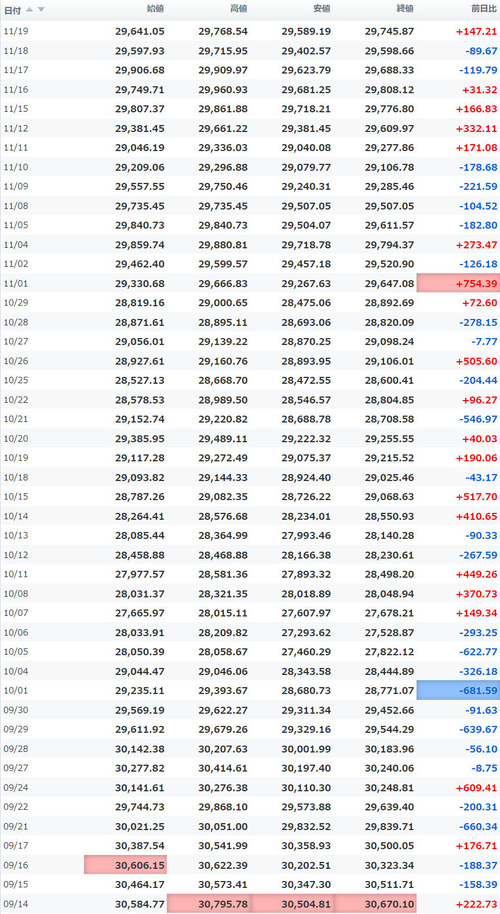Click the low value 27,993.46
This screenshot has width=500, height=914.
[x=306, y=535]
